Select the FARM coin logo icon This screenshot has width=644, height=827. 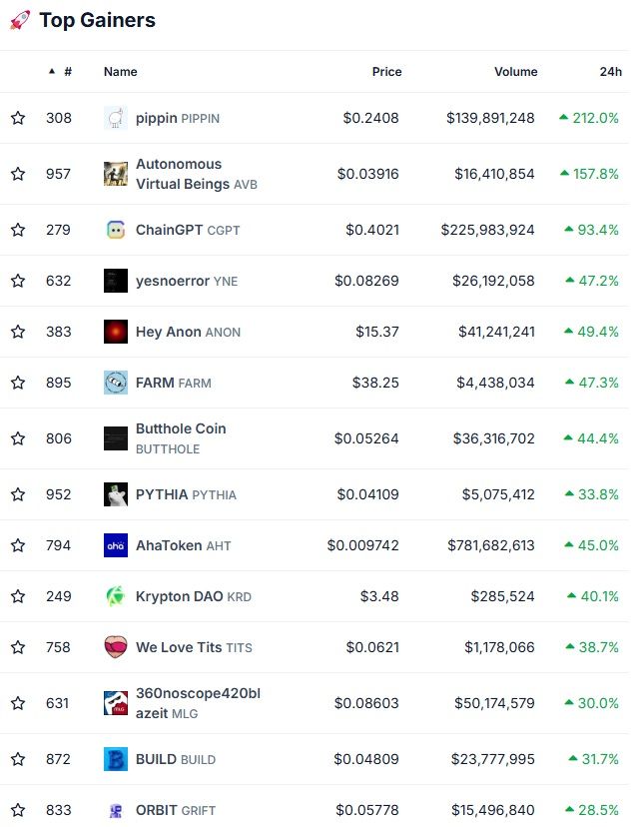tap(116, 383)
